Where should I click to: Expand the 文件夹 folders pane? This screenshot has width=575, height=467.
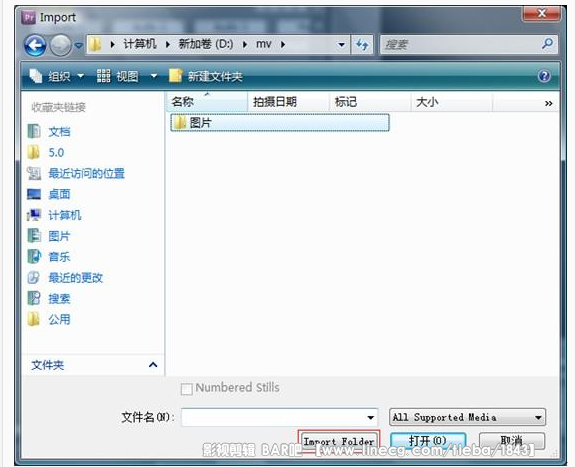[x=153, y=365]
